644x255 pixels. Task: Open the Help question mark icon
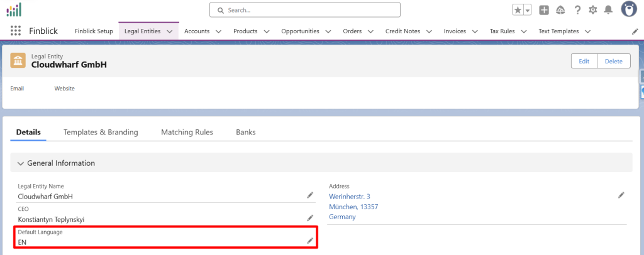(577, 10)
